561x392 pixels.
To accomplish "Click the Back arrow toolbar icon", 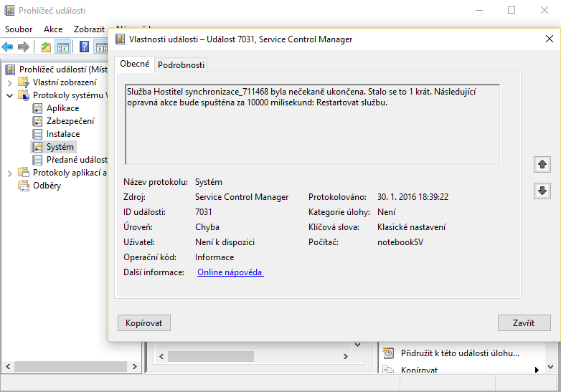I will pyautogui.click(x=7, y=47).
